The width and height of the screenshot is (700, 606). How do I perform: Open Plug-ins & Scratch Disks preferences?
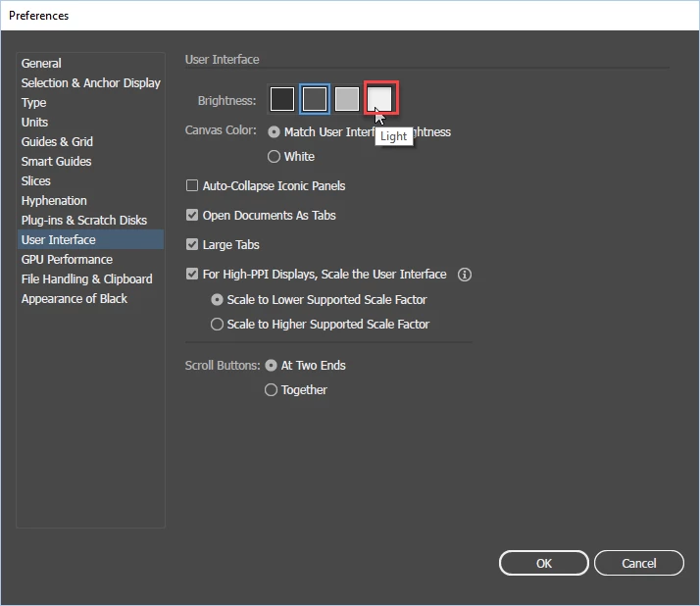(90, 221)
